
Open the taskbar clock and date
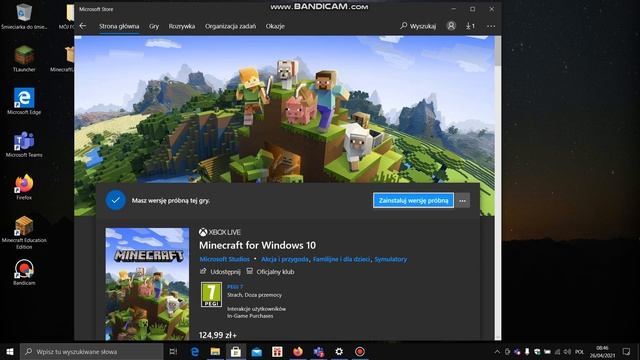[x=602, y=351]
